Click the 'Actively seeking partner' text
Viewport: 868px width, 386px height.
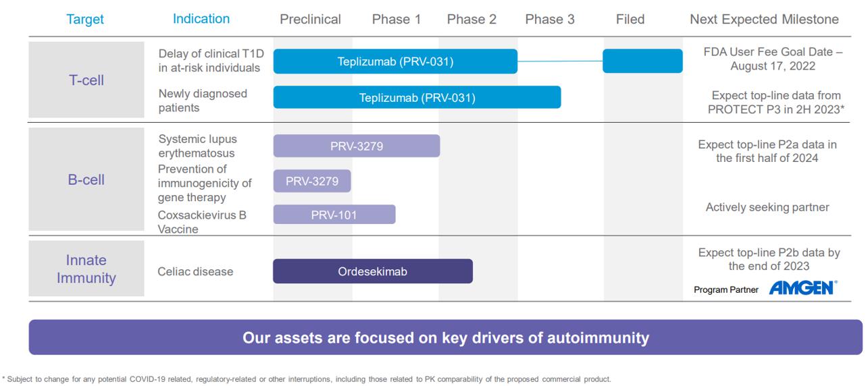click(x=767, y=207)
